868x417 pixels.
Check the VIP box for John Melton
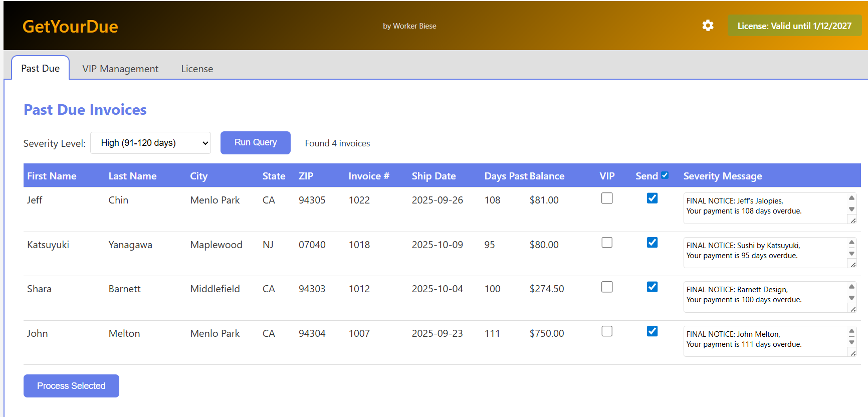pos(607,331)
